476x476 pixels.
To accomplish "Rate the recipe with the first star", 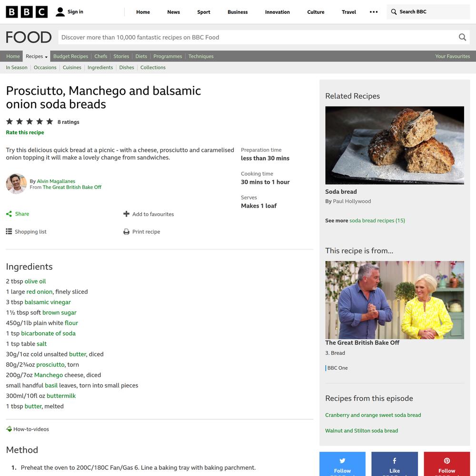I will [10, 121].
